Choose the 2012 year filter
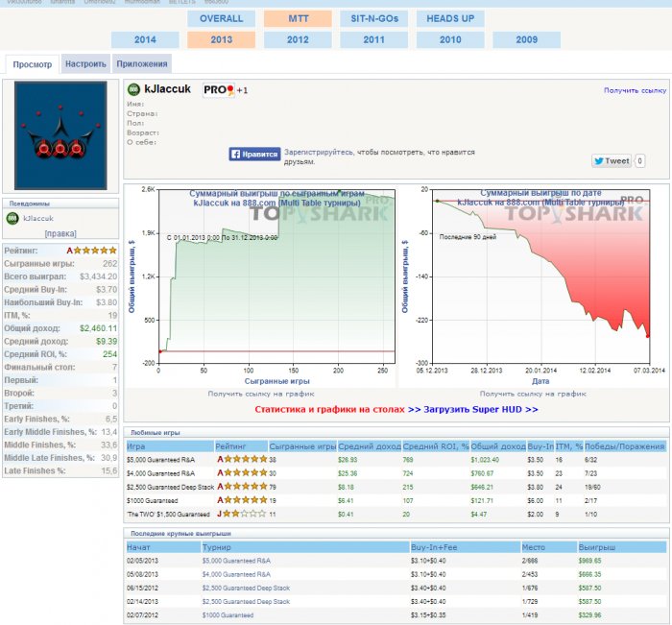 298,40
